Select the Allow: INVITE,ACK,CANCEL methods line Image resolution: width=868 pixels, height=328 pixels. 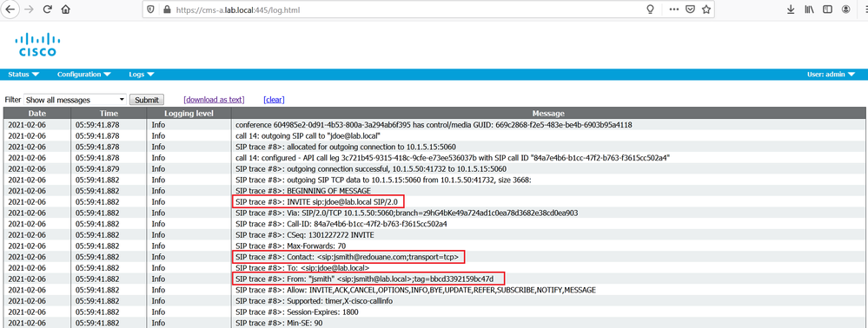pos(415,290)
